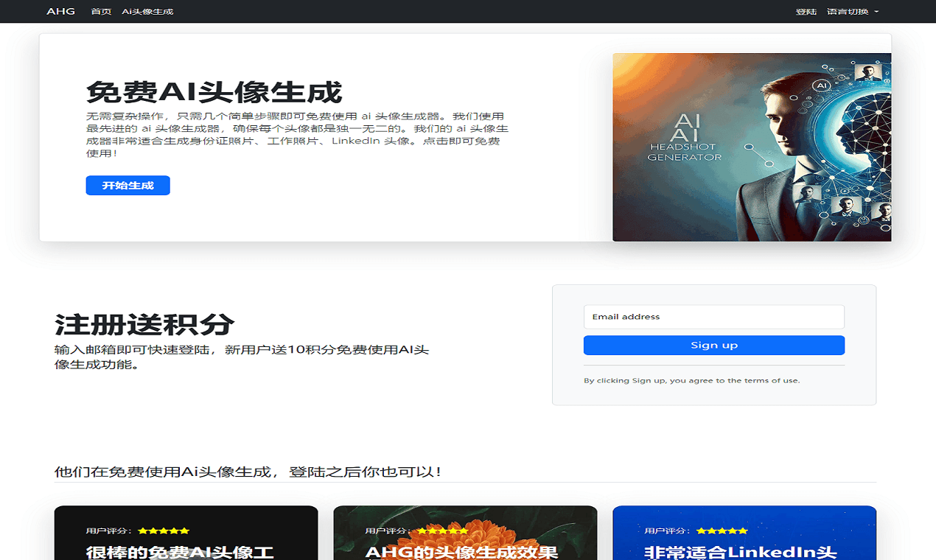Click the 注册送积分 heading
This screenshot has width=936, height=560.
pyautogui.click(x=144, y=324)
